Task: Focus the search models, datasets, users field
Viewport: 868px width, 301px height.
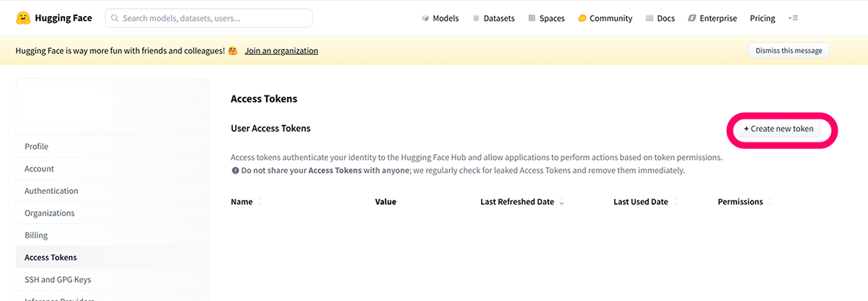Action: pyautogui.click(x=209, y=18)
